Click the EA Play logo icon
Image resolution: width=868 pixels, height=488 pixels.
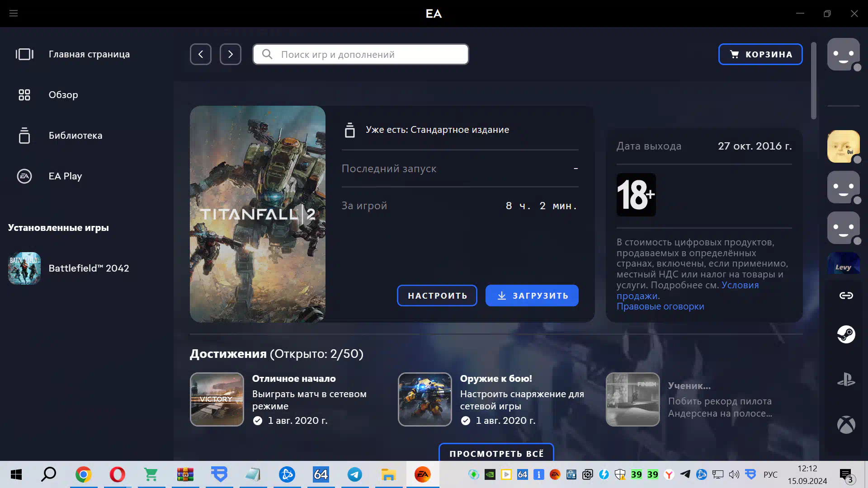24,176
